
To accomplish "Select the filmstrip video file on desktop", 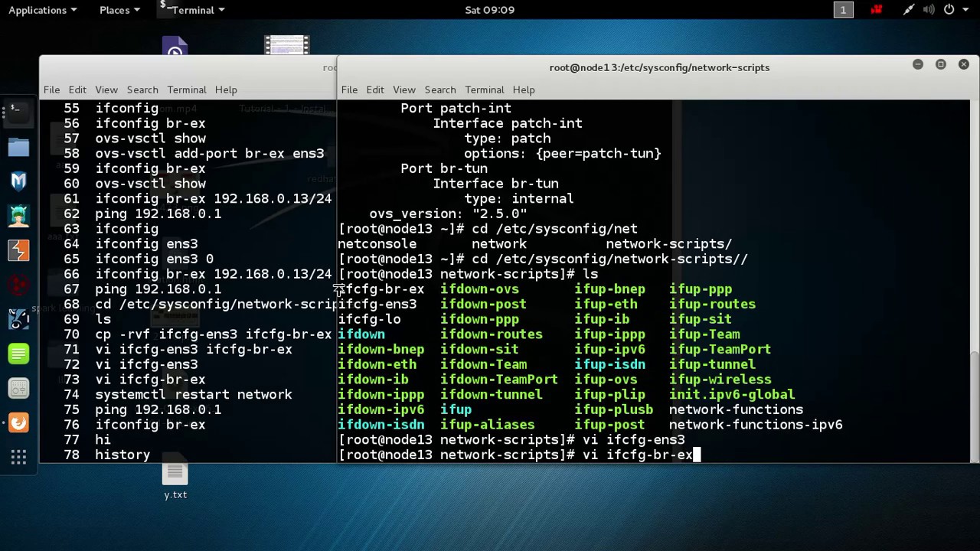I will pos(286,45).
